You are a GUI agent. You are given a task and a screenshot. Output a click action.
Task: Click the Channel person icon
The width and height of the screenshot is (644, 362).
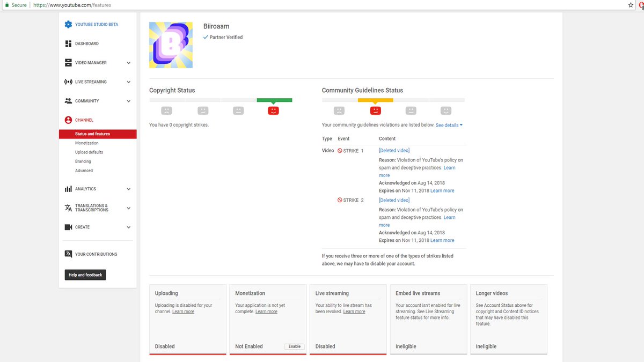[x=68, y=120]
